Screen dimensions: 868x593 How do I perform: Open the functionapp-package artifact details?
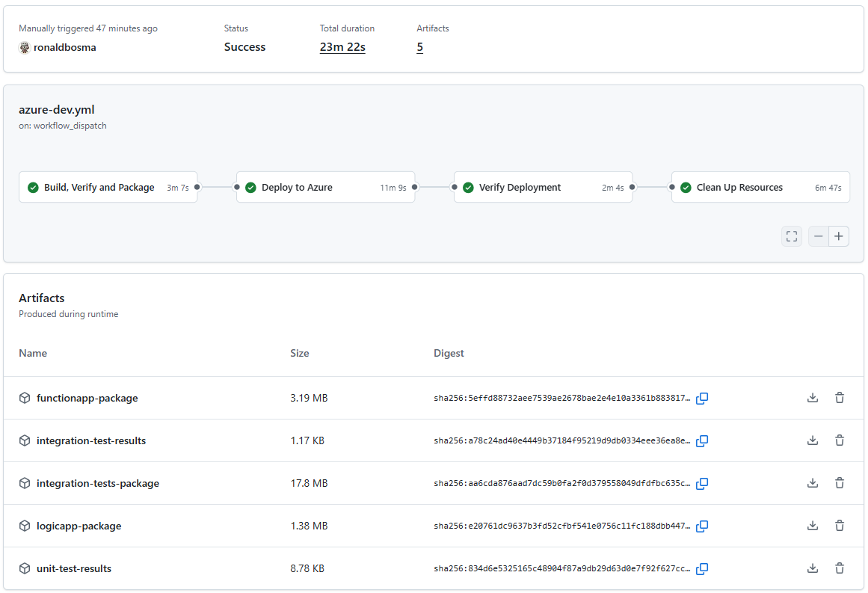tap(87, 398)
